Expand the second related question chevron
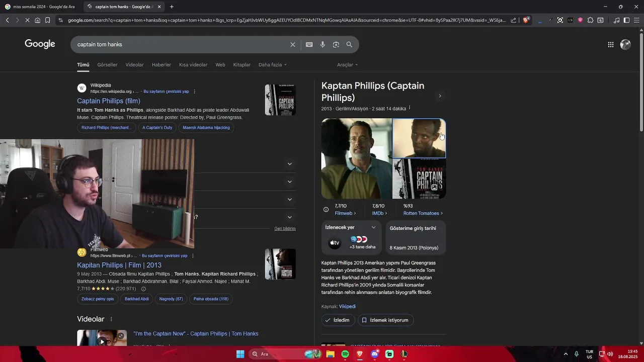This screenshot has height=362, width=644. tap(290, 182)
